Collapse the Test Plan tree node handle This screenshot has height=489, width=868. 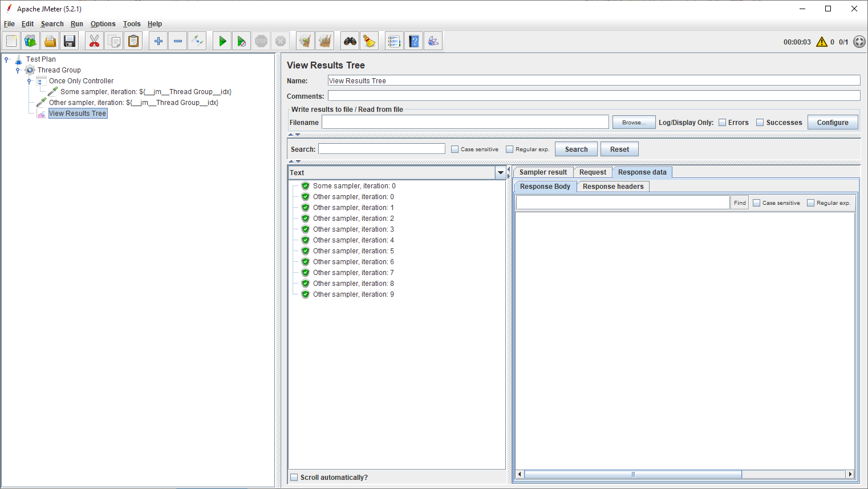[x=6, y=59]
